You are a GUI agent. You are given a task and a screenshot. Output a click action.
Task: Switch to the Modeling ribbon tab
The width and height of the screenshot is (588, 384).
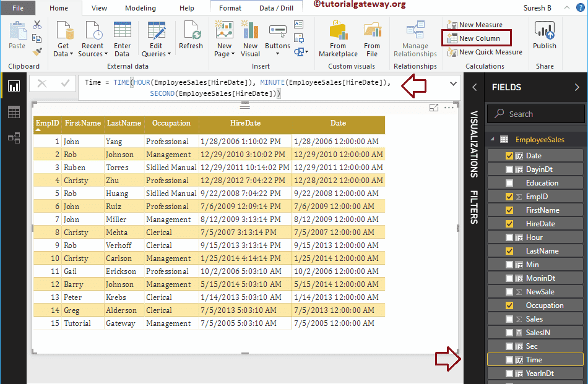[141, 8]
